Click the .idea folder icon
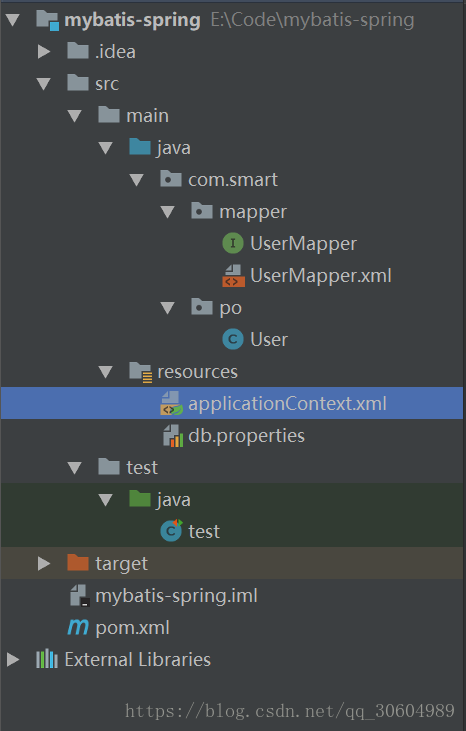Viewport: 466px width, 731px height. [78, 51]
